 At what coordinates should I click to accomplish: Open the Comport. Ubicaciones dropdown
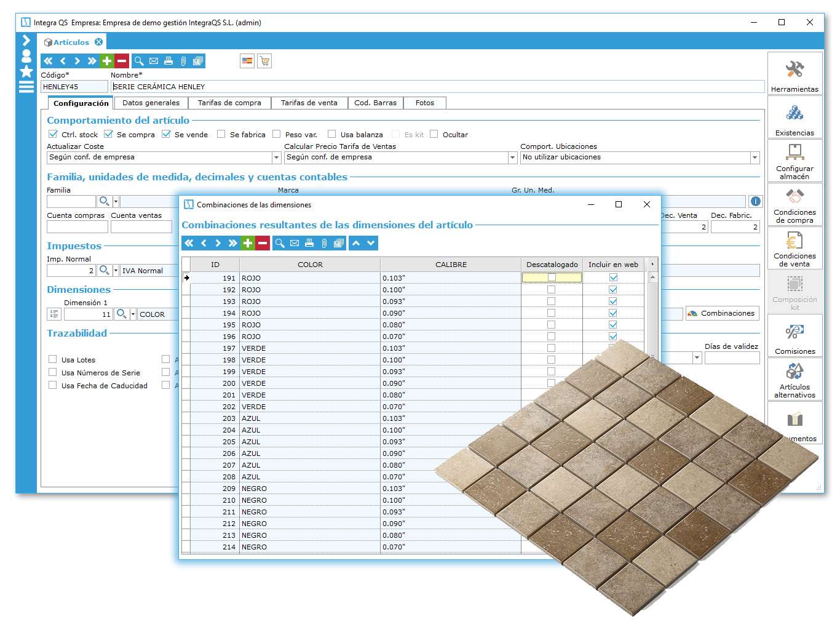755,158
